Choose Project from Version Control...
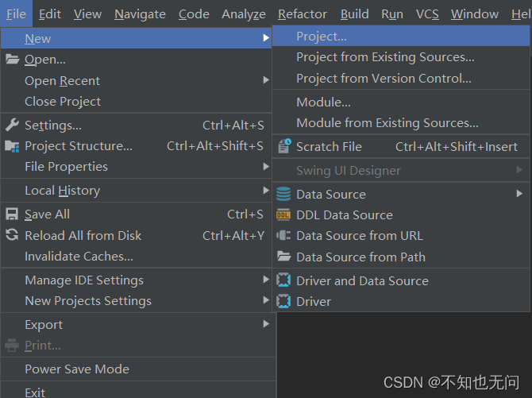This screenshot has height=398, width=532. pos(384,78)
